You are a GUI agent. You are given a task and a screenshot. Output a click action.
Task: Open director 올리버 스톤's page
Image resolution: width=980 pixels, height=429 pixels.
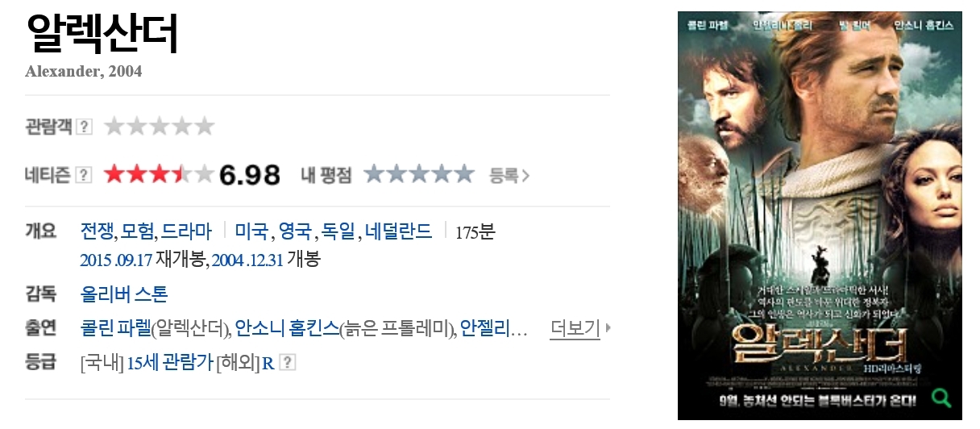(124, 294)
